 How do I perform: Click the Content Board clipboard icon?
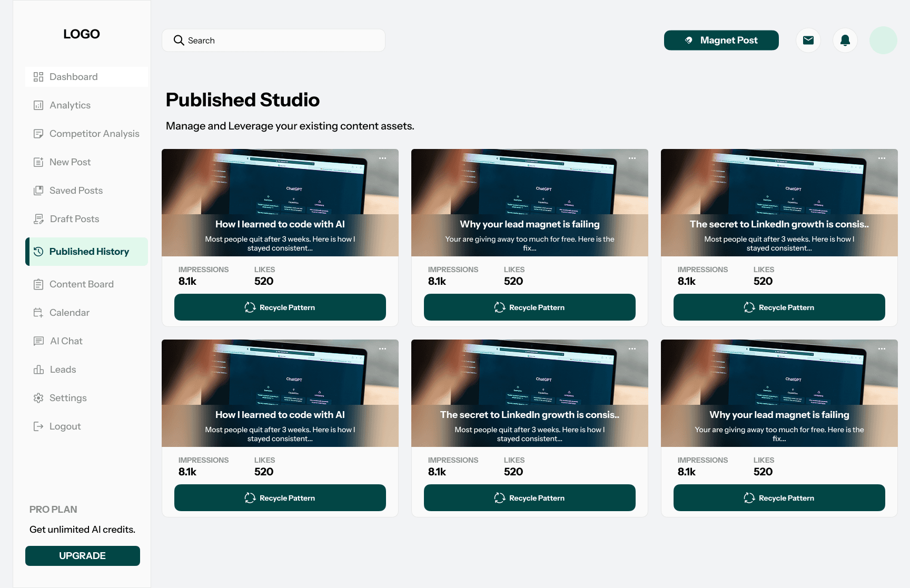tap(38, 284)
